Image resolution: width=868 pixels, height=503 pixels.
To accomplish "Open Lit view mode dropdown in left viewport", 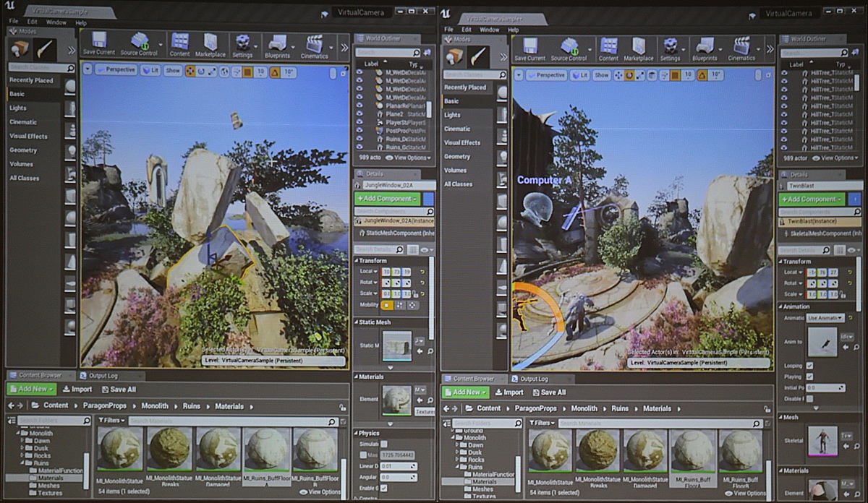I will (x=150, y=71).
